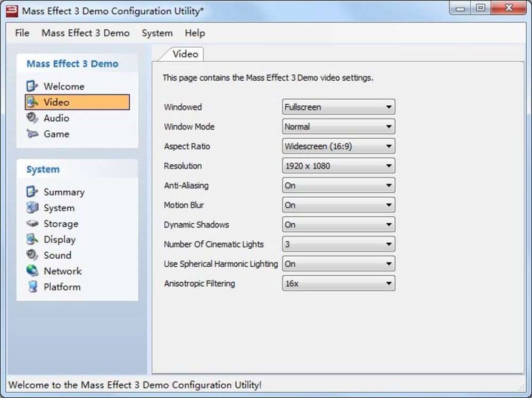The image size is (532, 398).
Task: Click the 'Number Of Cinematic Lights' label
Action: tap(214, 244)
